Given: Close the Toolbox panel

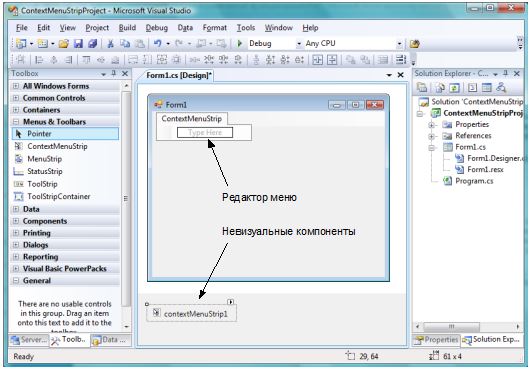Looking at the screenshot, I should [x=125, y=73].
